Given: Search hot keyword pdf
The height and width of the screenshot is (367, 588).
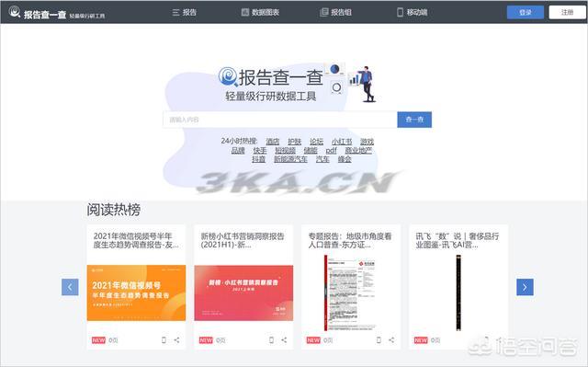Looking at the screenshot, I should click(x=331, y=151).
